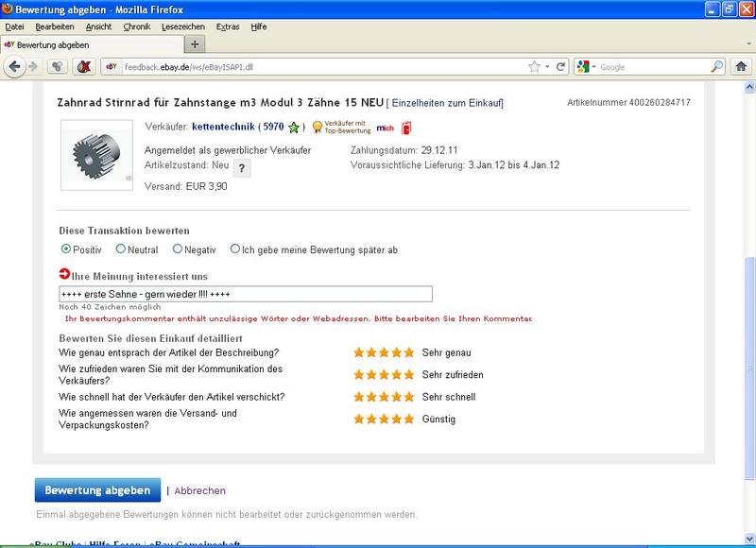Click the red comment error message
Viewport: 756px width, 548px height.
299,318
